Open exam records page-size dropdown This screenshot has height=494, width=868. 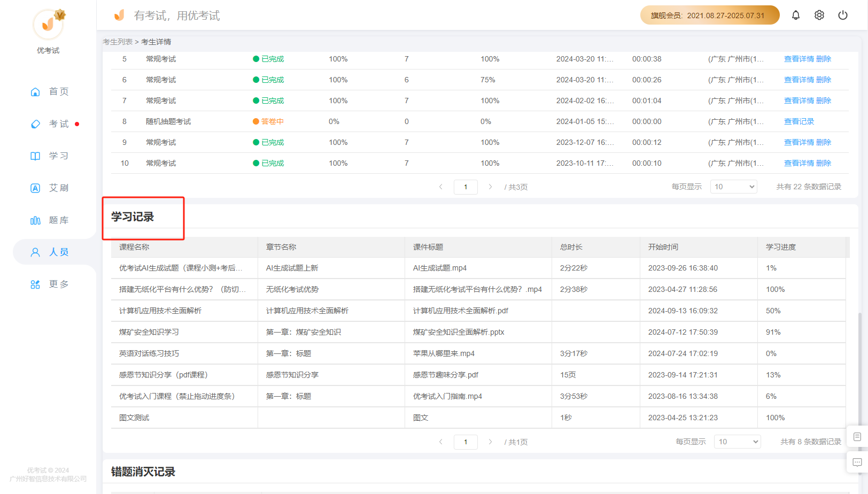pos(734,187)
